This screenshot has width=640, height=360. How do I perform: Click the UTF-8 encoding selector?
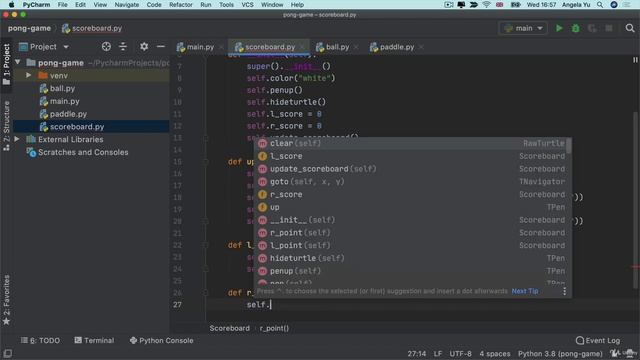[x=460, y=354]
